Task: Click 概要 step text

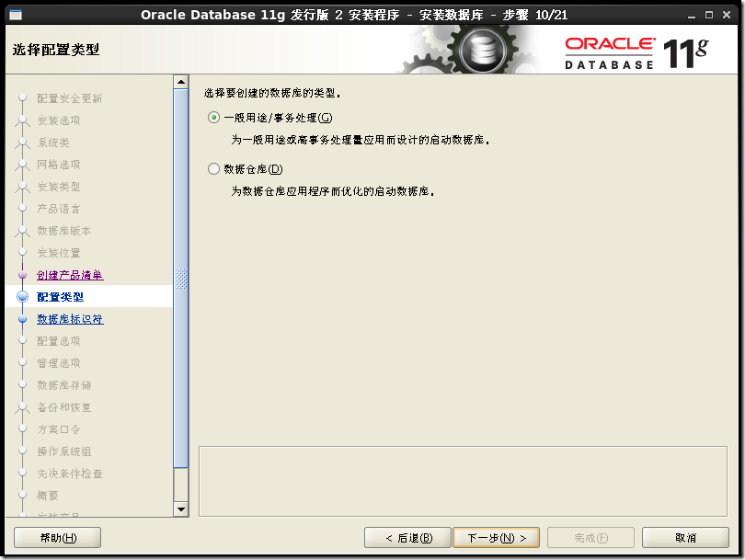Action: 48,496
